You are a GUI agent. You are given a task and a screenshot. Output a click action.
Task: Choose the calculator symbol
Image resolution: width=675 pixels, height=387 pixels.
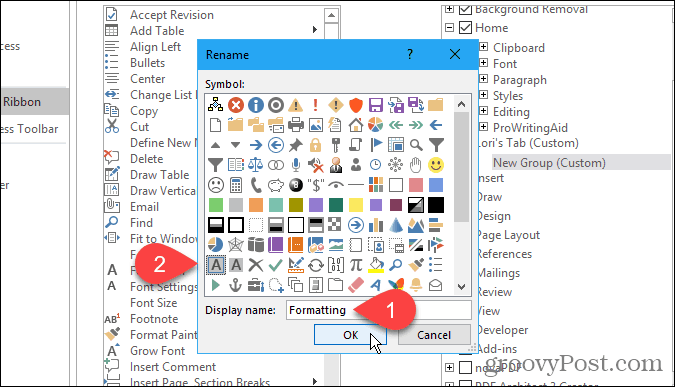tap(235, 185)
